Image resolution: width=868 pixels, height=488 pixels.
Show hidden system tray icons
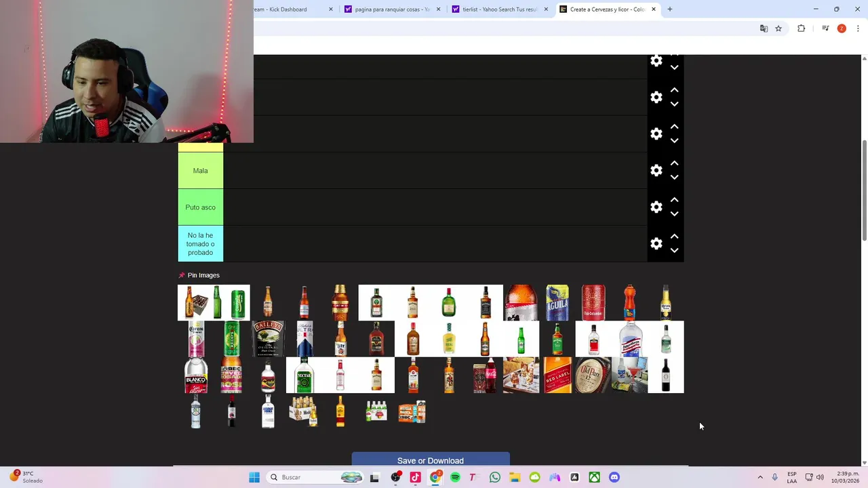760,477
